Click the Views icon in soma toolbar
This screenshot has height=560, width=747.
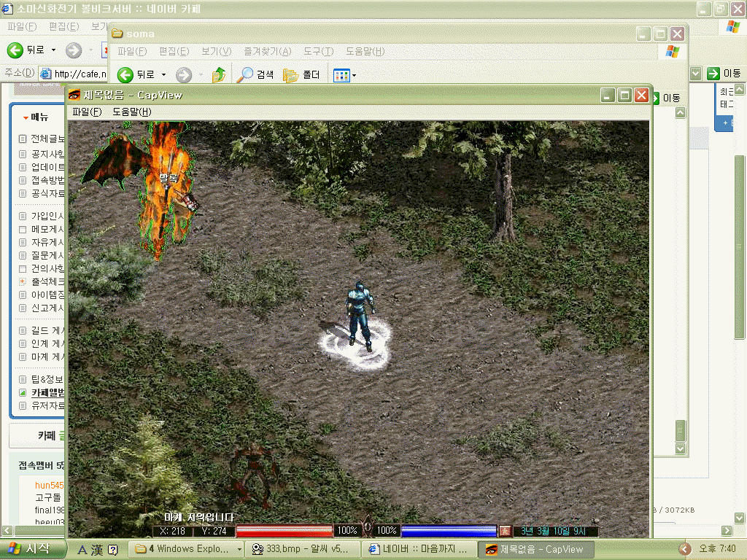point(341,75)
